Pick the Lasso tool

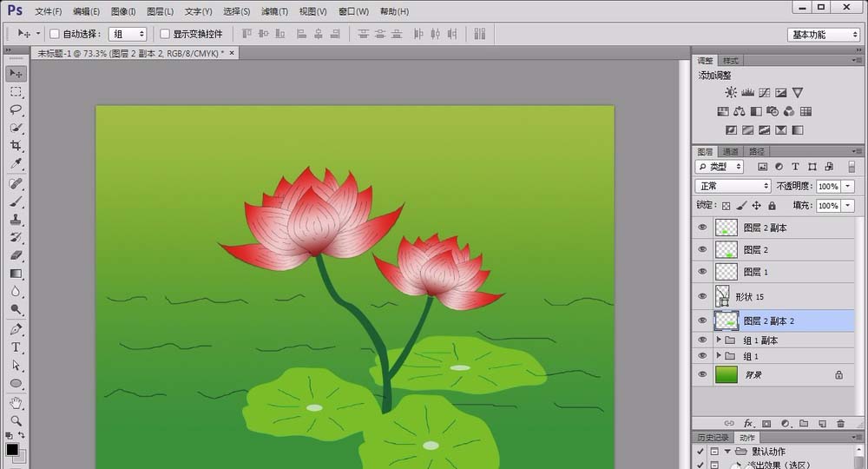(16, 109)
